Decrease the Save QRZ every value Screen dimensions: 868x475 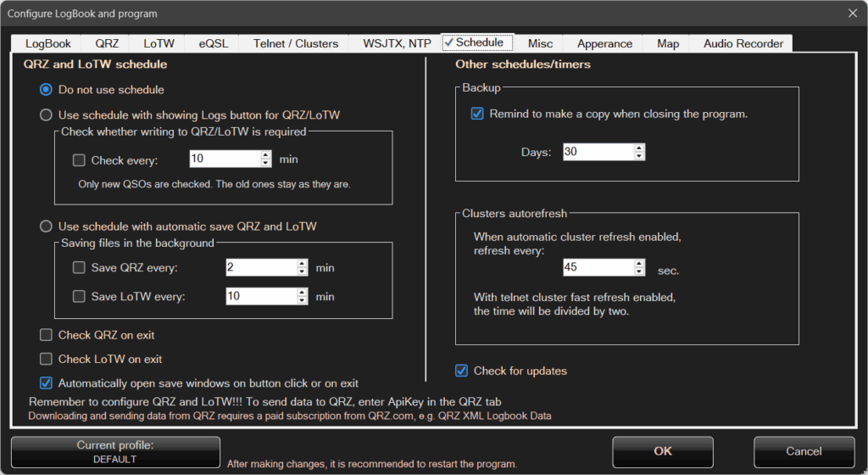coord(302,272)
